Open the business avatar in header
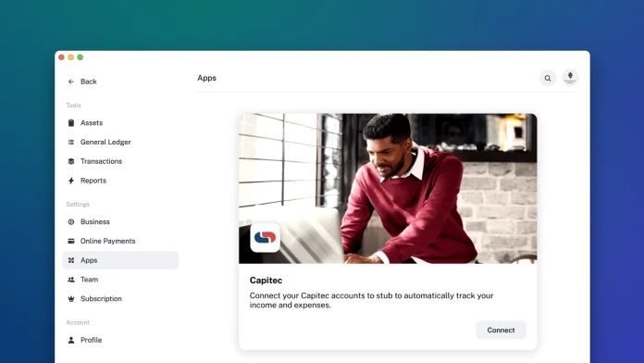The height and width of the screenshot is (363, 644). point(570,78)
